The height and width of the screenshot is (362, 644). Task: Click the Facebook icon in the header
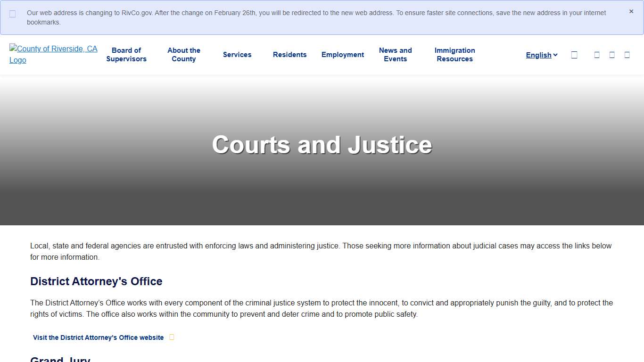tap(597, 55)
